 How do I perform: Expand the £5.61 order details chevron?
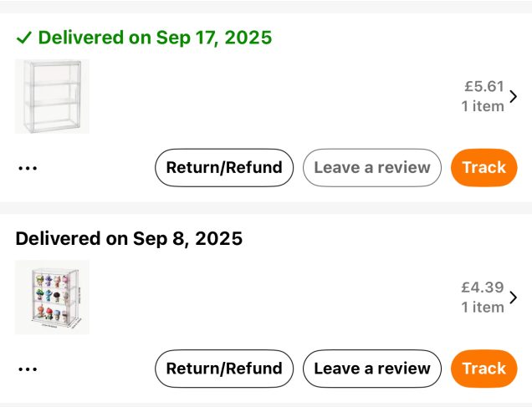click(514, 96)
